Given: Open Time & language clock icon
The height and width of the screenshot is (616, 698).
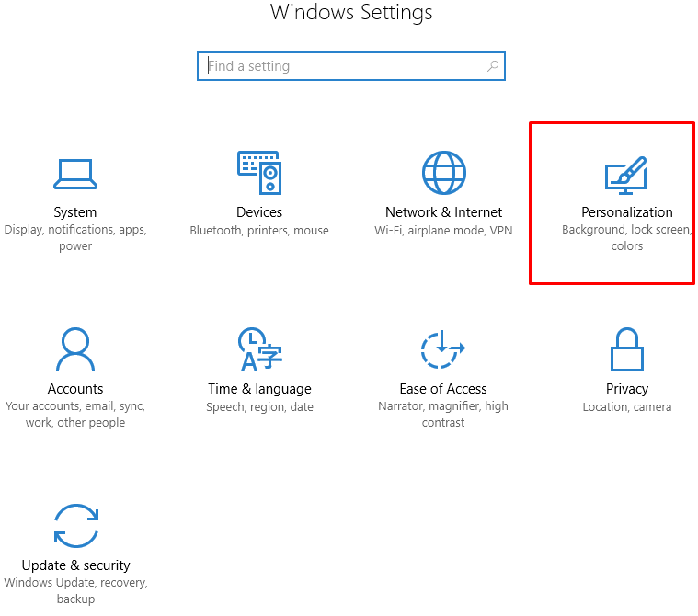Looking at the screenshot, I should click(260, 349).
